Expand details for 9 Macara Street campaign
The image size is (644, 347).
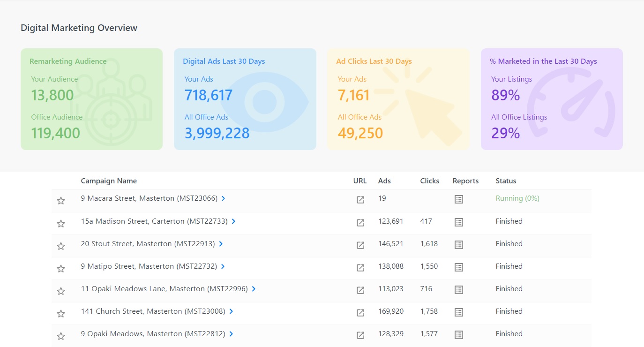tap(224, 198)
